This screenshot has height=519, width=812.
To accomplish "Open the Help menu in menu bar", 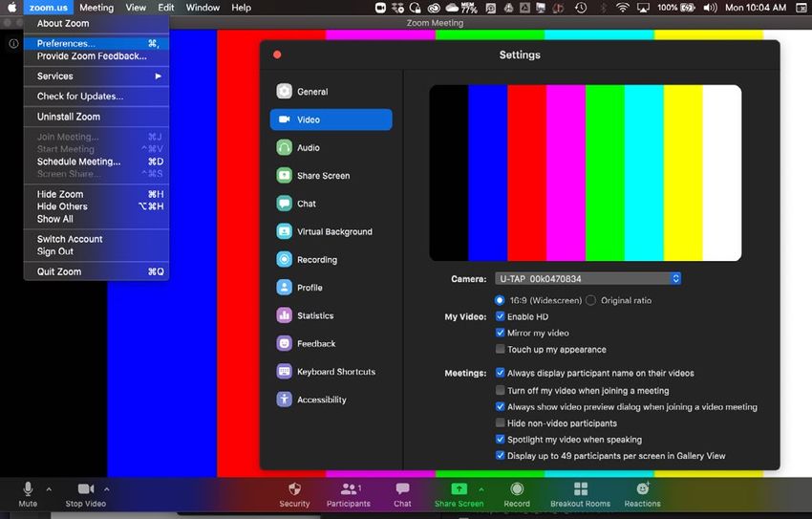I will tap(242, 8).
